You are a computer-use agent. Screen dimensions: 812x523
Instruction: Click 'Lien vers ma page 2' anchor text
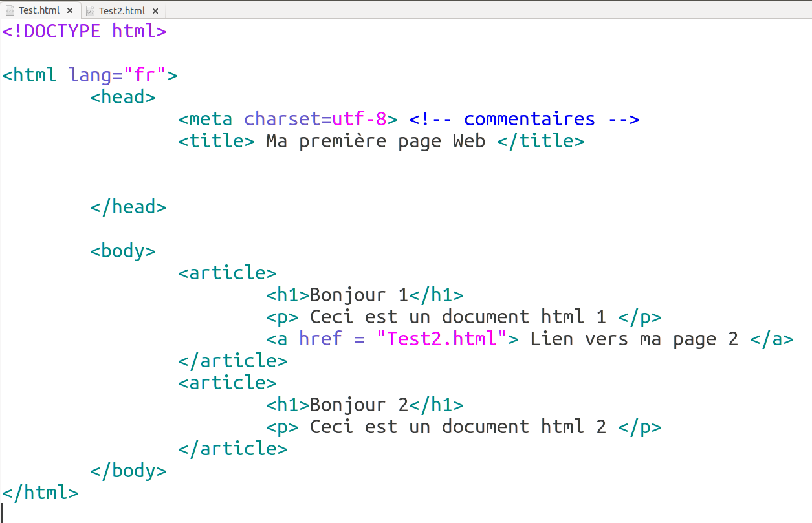click(634, 339)
